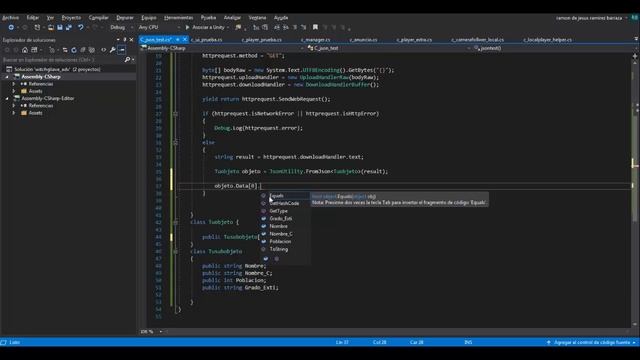Collapse the Assembly-CSharp project node
Image resolution: width=640 pixels, height=360 pixels.
7,77
